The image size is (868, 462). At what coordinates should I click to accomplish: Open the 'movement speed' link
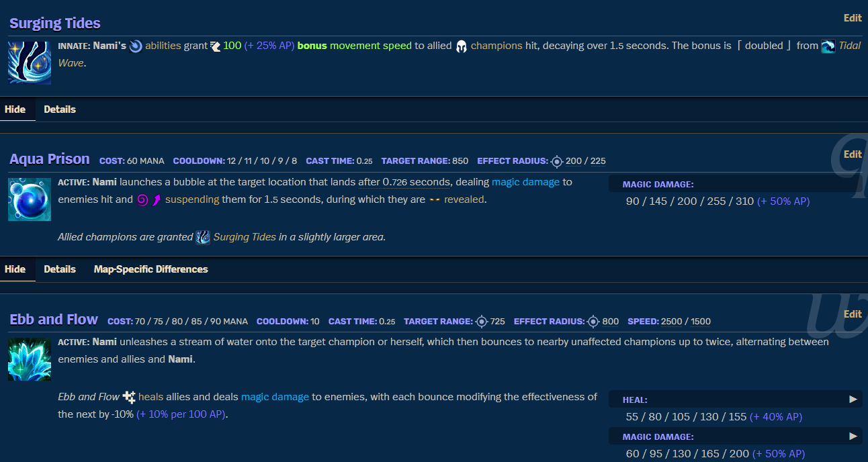pos(370,46)
